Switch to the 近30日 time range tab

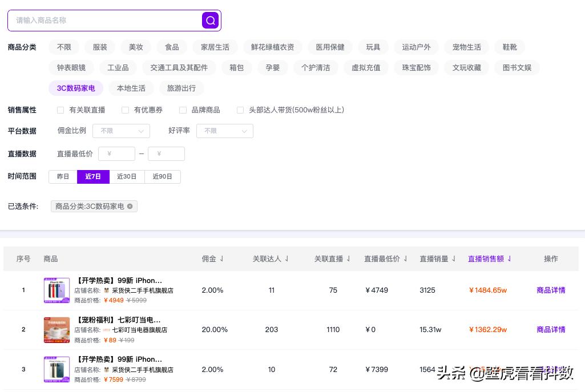pyautogui.click(x=127, y=176)
